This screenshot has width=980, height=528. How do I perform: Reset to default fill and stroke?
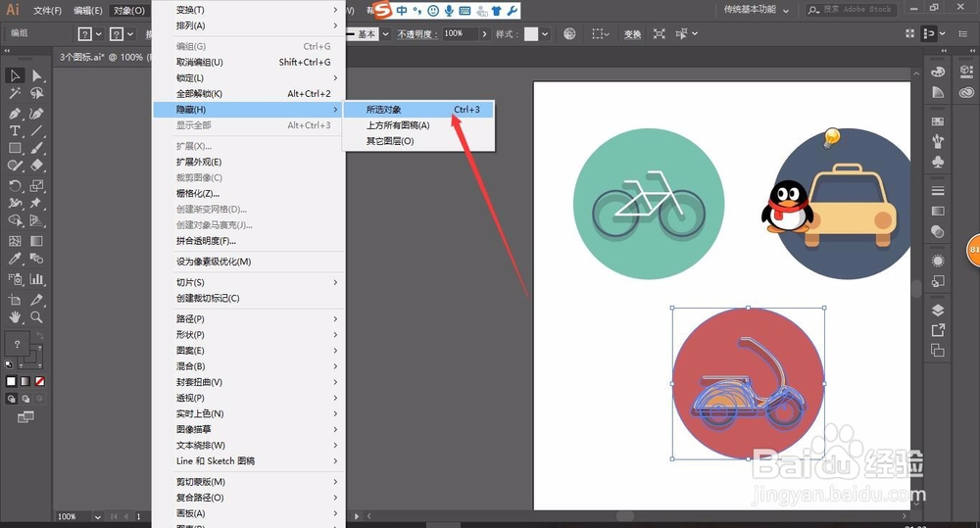[x=8, y=364]
